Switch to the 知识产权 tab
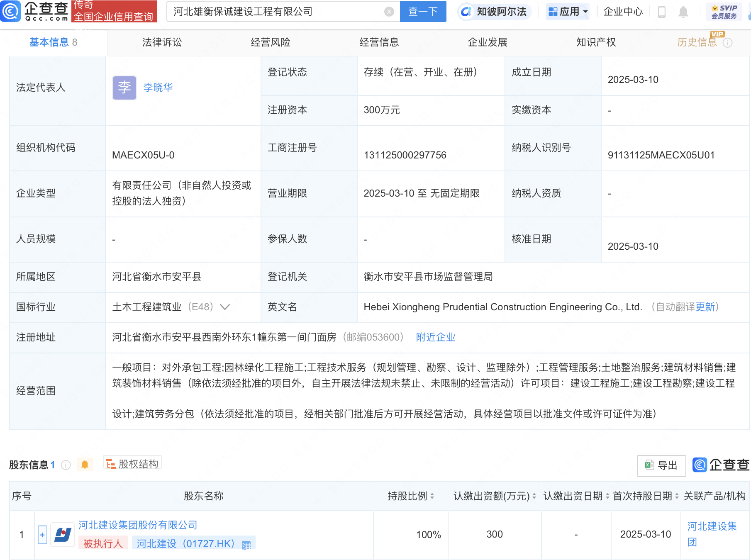This screenshot has height=560, width=751. (x=596, y=42)
